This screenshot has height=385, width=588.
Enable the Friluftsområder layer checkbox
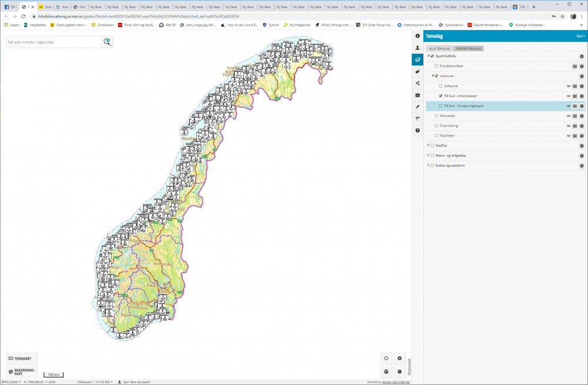[436, 66]
